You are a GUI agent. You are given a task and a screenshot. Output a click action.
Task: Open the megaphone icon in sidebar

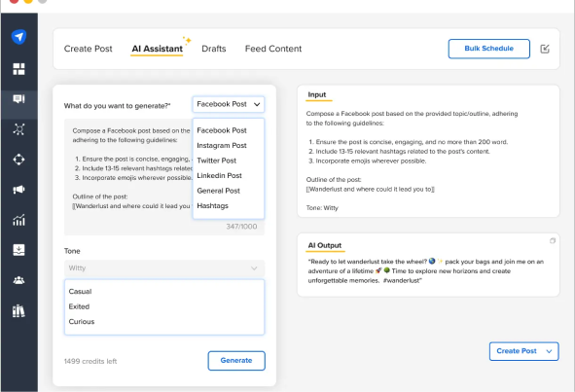tap(19, 190)
